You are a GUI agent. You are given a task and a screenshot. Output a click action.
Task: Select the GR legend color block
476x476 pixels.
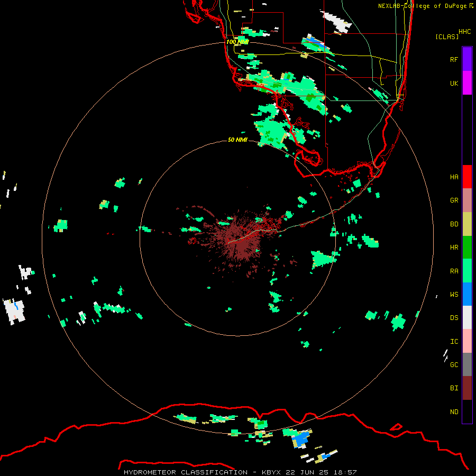467,200
